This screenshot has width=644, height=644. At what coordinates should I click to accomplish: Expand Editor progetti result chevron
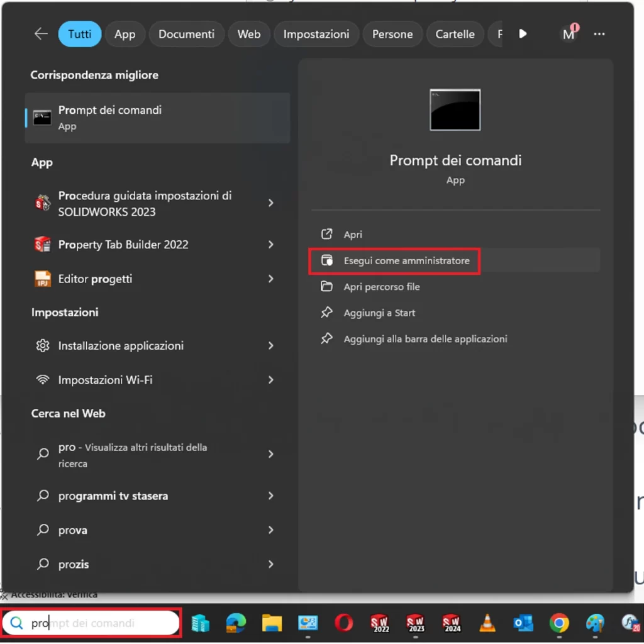point(271,279)
